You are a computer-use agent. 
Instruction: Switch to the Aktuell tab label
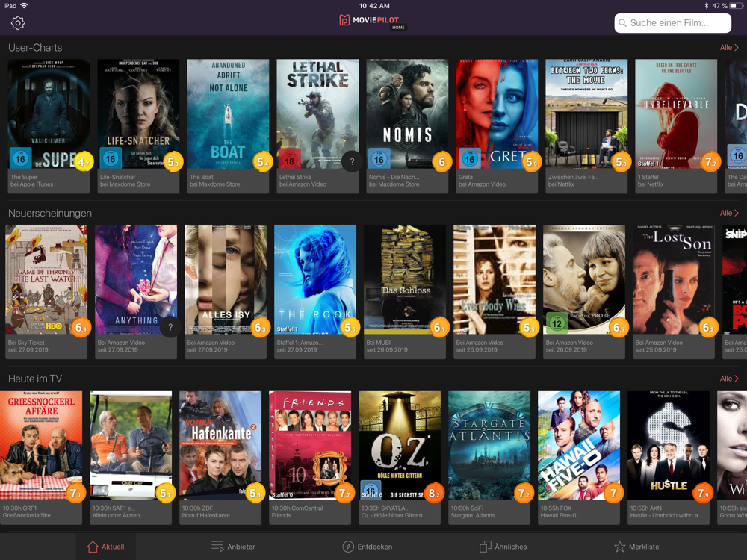pos(113,547)
